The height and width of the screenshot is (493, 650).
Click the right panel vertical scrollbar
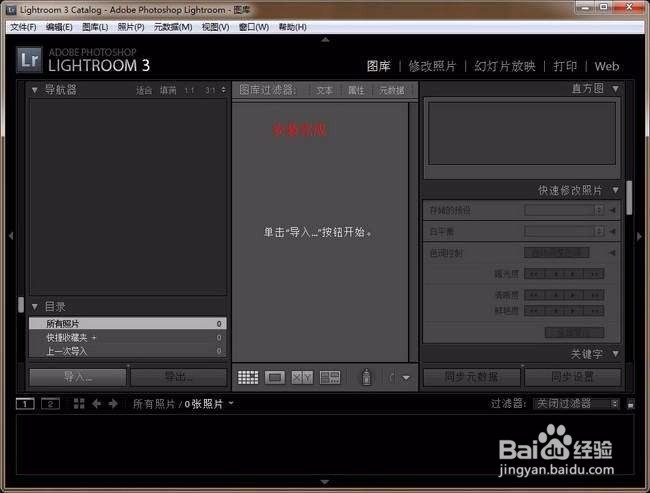[629, 198]
